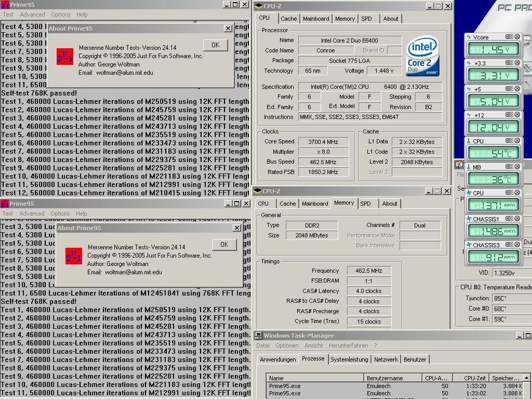Open settings icon on CPU temperature widget
Viewport: 532px width, 399px height.
pyautogui.click(x=509, y=141)
